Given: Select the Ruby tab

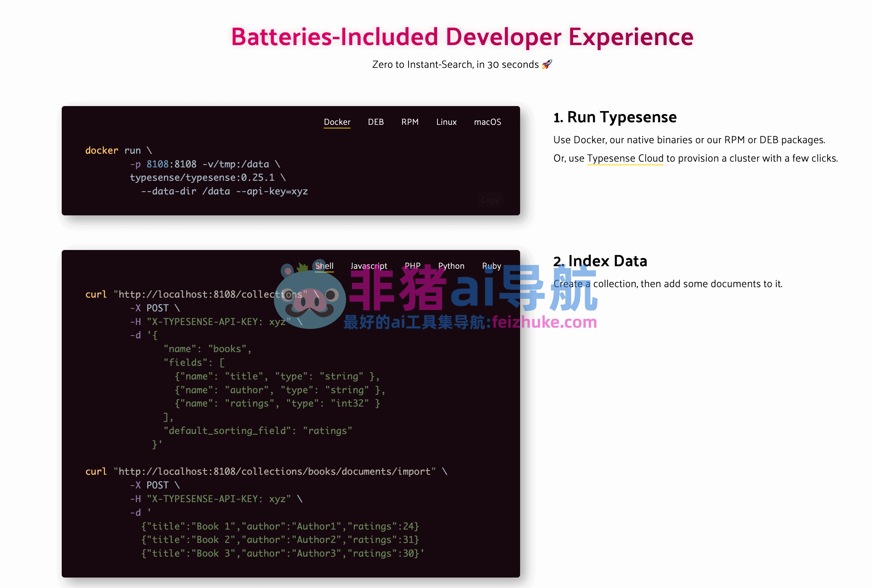Looking at the screenshot, I should pyautogui.click(x=492, y=266).
